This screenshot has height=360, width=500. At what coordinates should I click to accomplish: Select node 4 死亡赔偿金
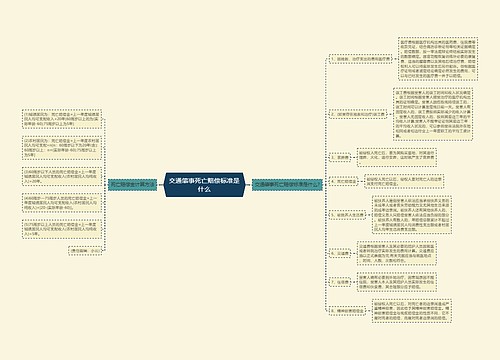pyautogui.click(x=343, y=182)
